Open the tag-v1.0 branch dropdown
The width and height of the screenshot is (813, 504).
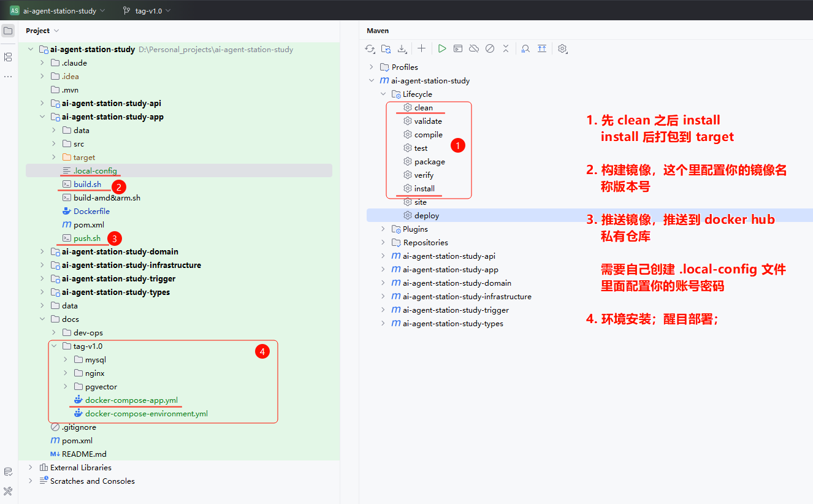click(147, 10)
